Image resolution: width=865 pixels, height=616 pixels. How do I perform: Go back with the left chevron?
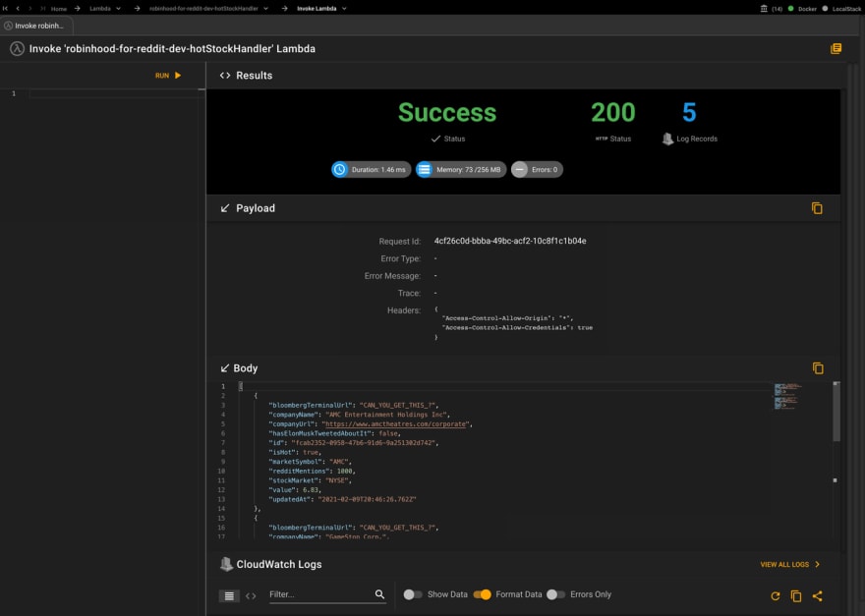point(18,8)
